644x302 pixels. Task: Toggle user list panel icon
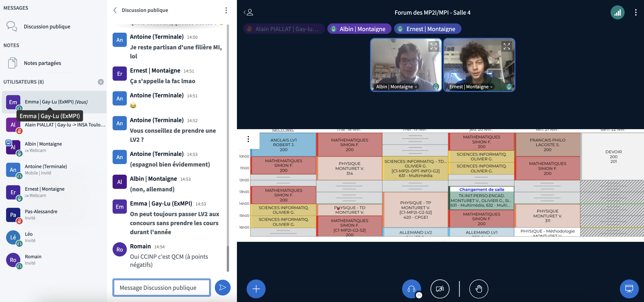248,12
